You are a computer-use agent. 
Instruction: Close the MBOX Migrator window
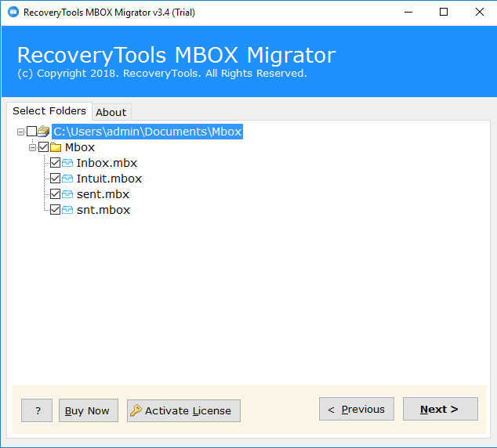click(x=480, y=12)
